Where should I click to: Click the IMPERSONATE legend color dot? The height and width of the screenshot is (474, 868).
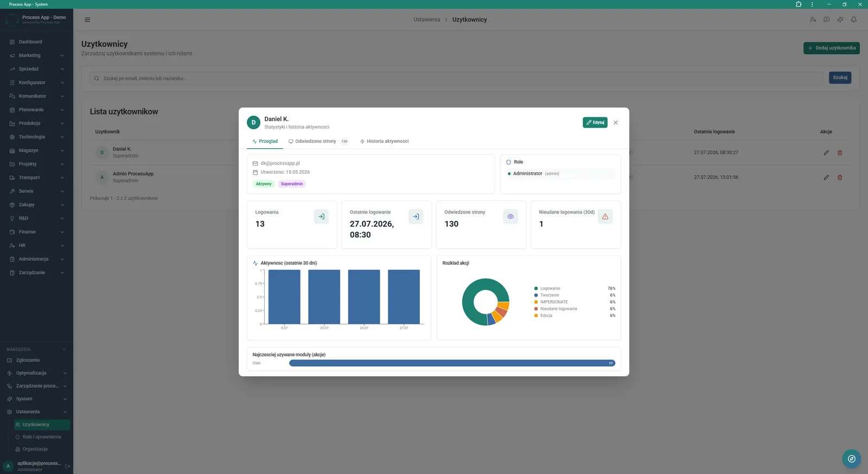coord(536,302)
